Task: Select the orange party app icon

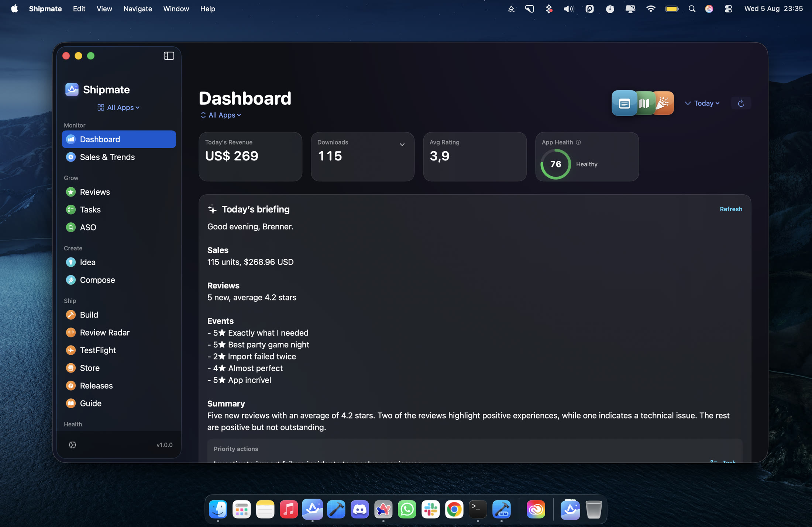Action: coord(664,103)
